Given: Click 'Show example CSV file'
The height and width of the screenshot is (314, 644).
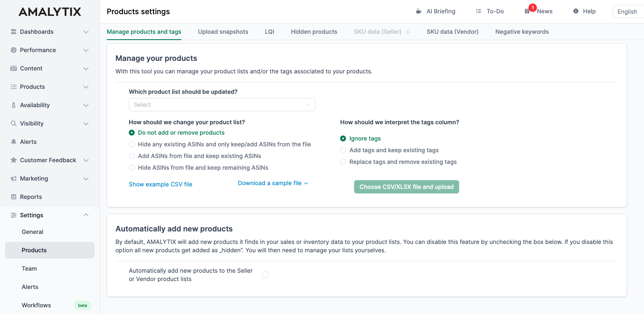Looking at the screenshot, I should [160, 184].
